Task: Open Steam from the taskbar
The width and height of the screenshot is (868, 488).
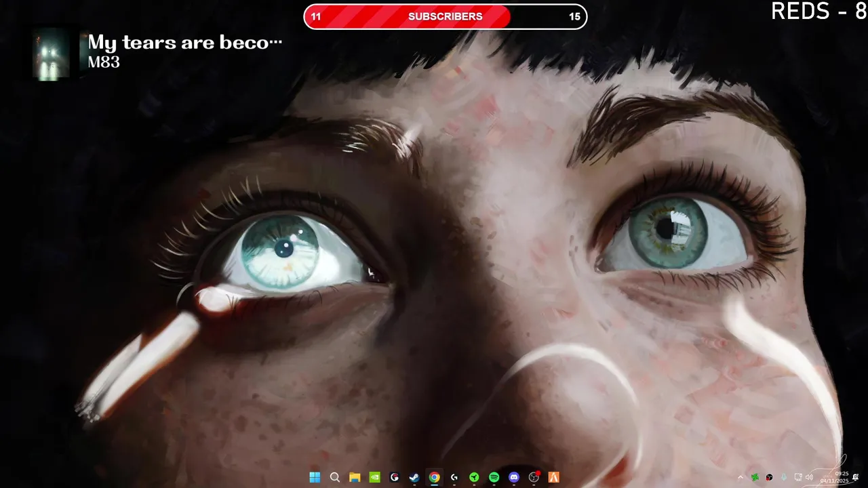Action: [x=414, y=477]
